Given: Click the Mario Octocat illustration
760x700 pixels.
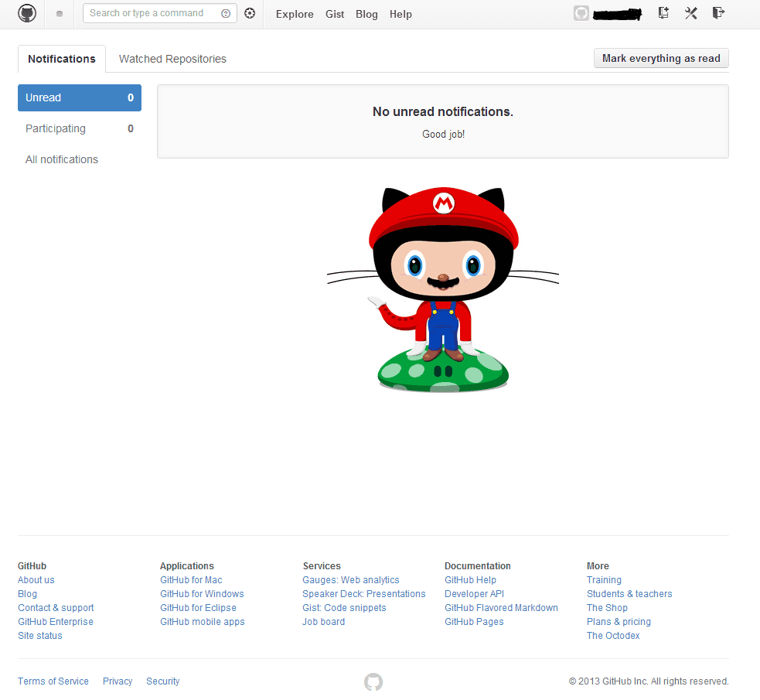Looking at the screenshot, I should pos(442,289).
